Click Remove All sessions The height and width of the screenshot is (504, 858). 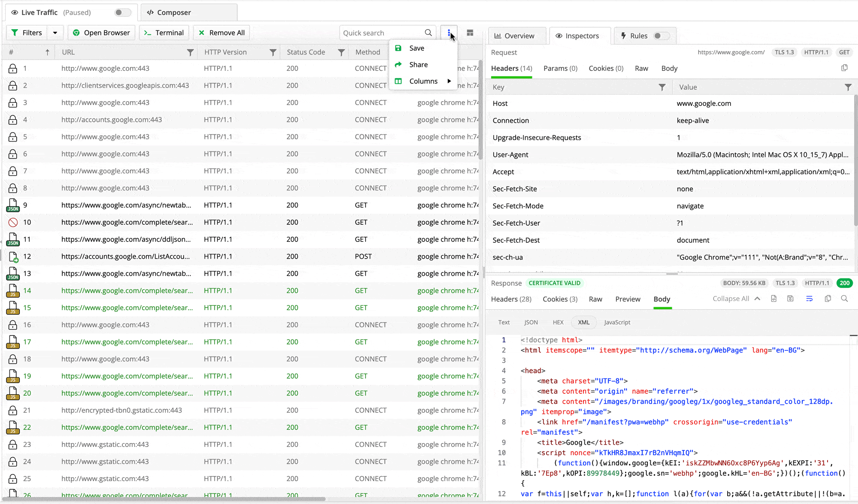pos(222,33)
